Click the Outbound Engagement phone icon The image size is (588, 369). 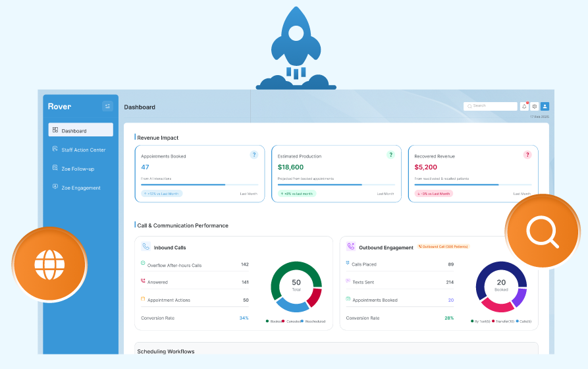click(350, 246)
